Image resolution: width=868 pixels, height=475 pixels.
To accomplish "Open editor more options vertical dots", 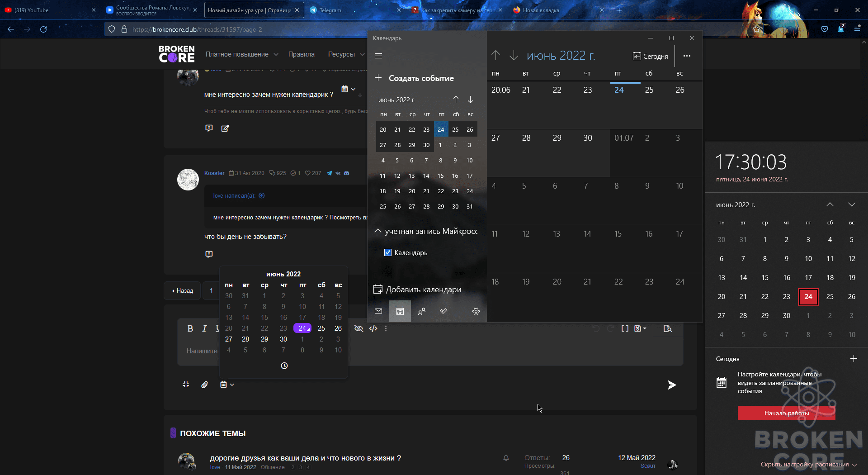I will pyautogui.click(x=386, y=328).
